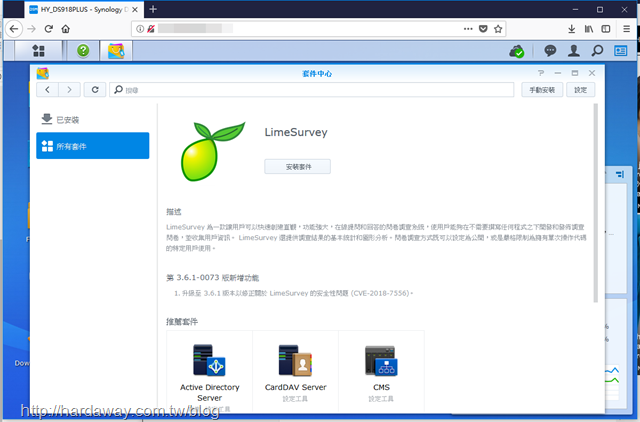Focus the Package Center search field
The image size is (640, 422).
[311, 90]
